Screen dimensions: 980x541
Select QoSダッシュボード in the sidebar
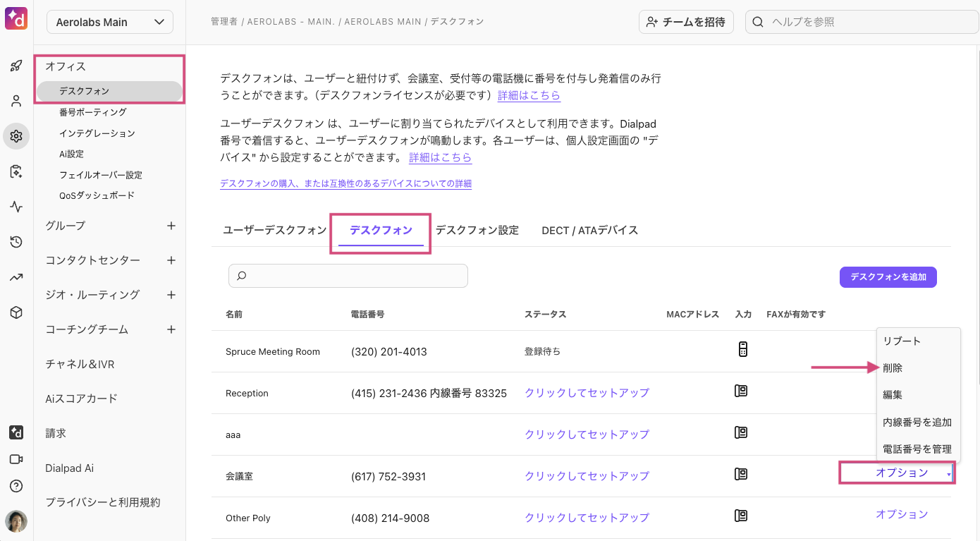coord(97,195)
